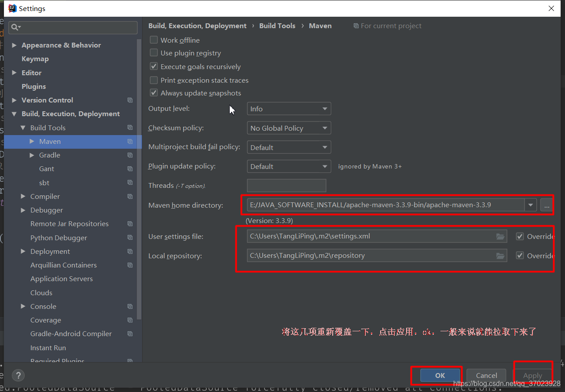Image resolution: width=565 pixels, height=392 pixels.
Task: Click the Threads input field
Action: pos(286,185)
